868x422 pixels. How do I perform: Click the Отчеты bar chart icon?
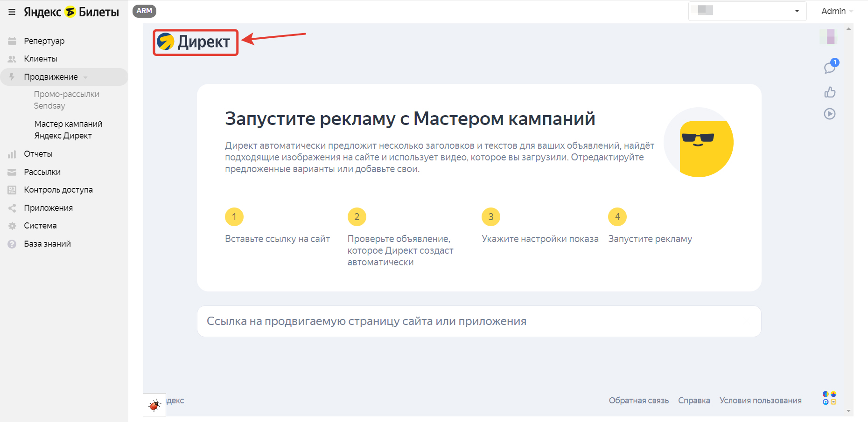(12, 154)
